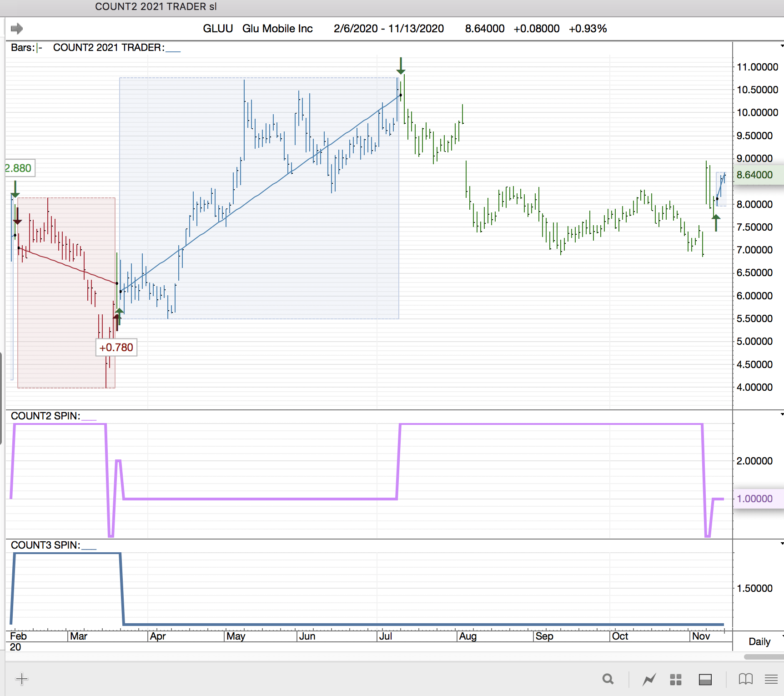The height and width of the screenshot is (696, 784).
Task: Open the four-square grid view icon
Action: [x=676, y=680]
